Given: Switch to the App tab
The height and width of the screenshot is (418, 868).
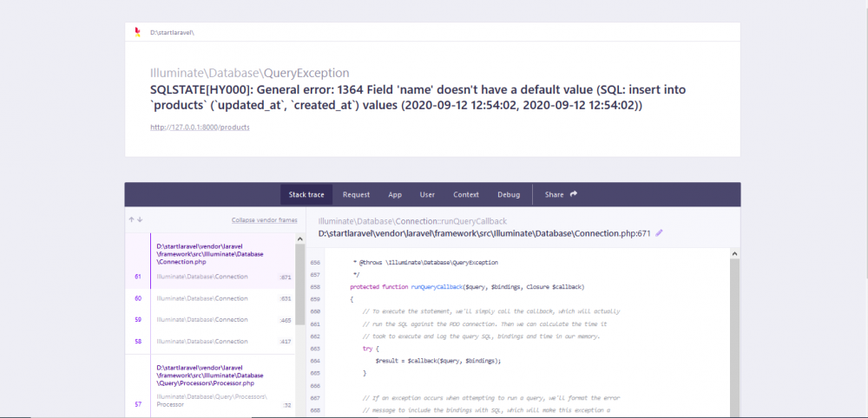Looking at the screenshot, I should click(395, 194).
